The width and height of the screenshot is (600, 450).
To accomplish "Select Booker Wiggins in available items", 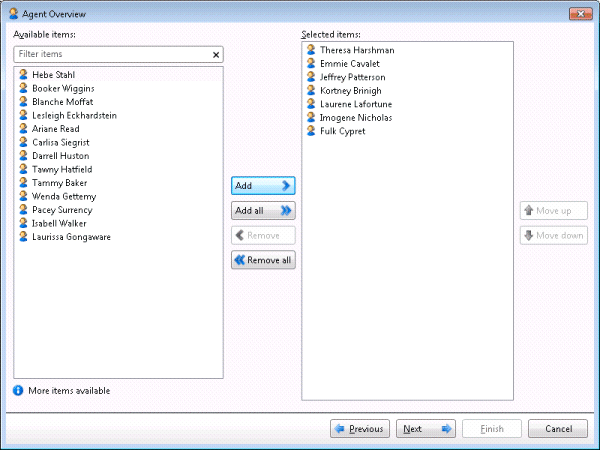I will click(x=63, y=89).
